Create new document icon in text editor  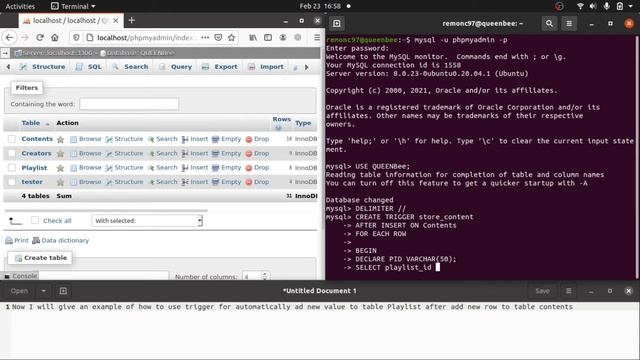63,291
